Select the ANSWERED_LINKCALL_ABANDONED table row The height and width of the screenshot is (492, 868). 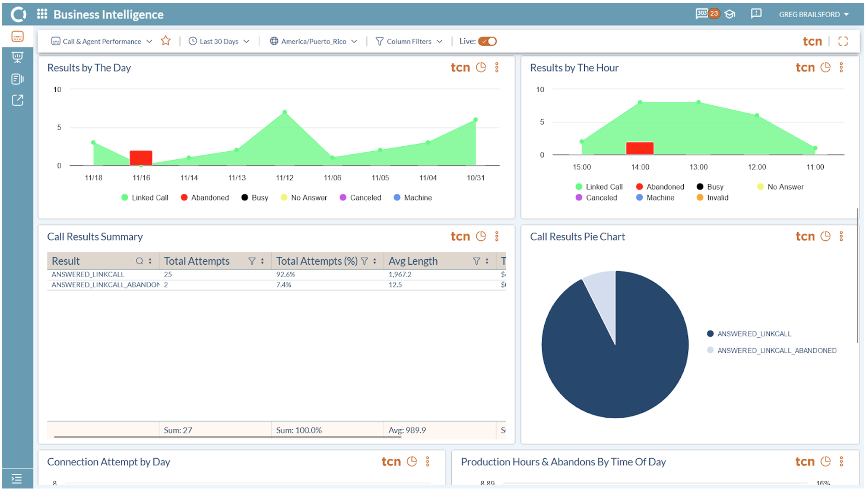click(276, 285)
